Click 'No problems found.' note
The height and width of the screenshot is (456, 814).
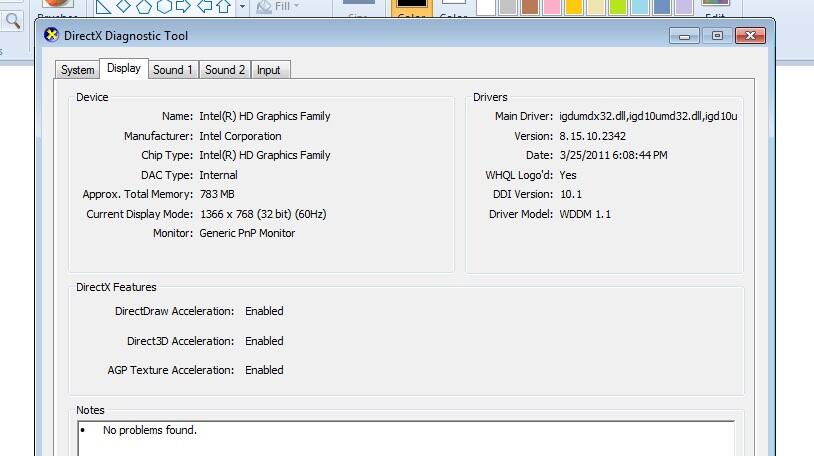point(150,430)
